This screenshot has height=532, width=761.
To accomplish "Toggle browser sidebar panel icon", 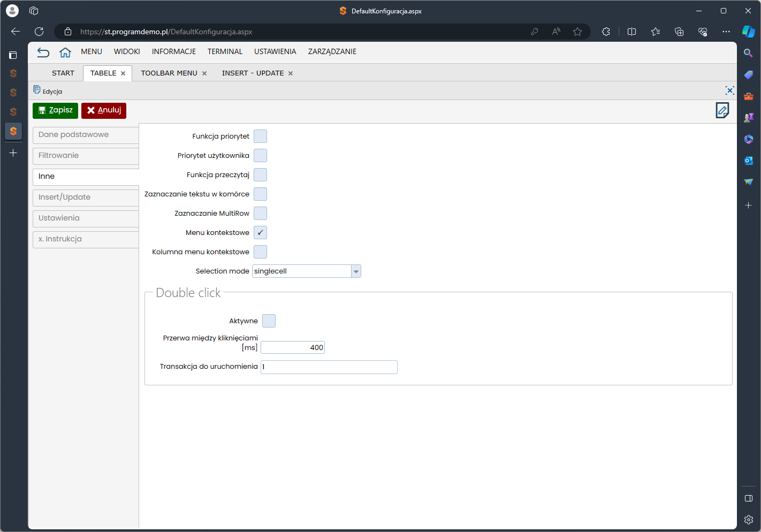I will (749, 498).
